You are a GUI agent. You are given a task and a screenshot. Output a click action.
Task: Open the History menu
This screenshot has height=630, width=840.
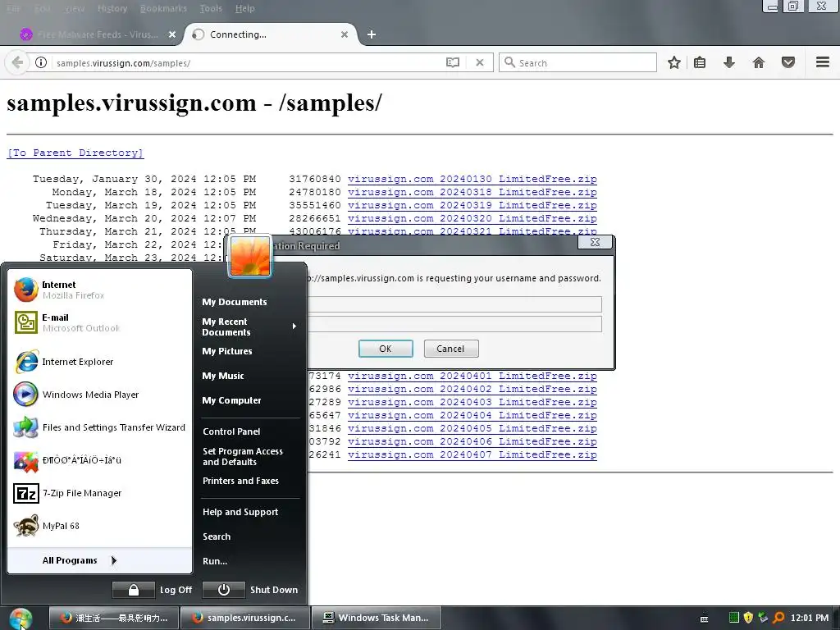(x=112, y=8)
